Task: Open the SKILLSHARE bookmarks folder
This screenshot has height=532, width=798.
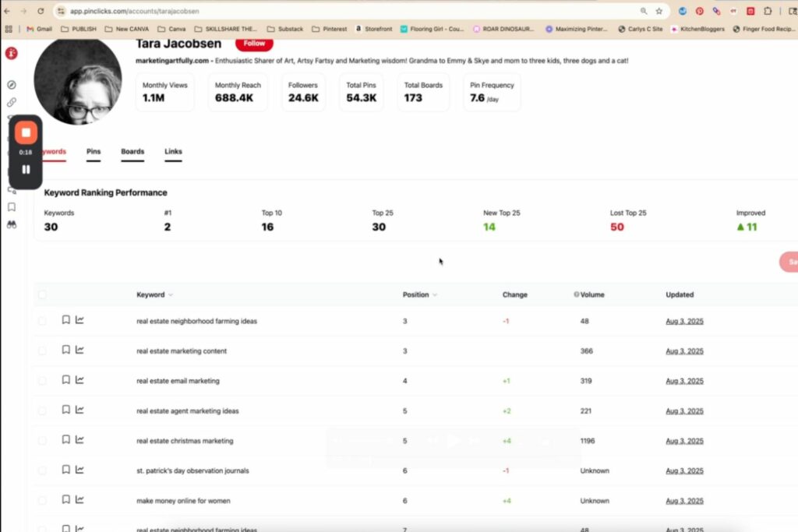Action: (x=225, y=29)
